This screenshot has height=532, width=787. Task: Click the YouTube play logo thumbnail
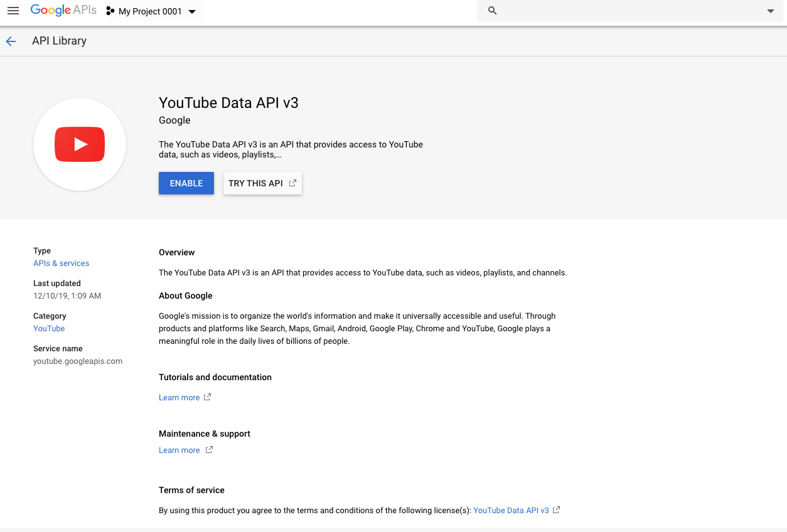point(80,144)
